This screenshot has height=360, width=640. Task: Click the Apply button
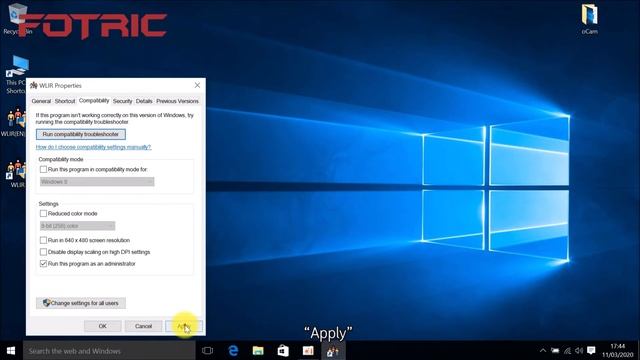(x=184, y=326)
